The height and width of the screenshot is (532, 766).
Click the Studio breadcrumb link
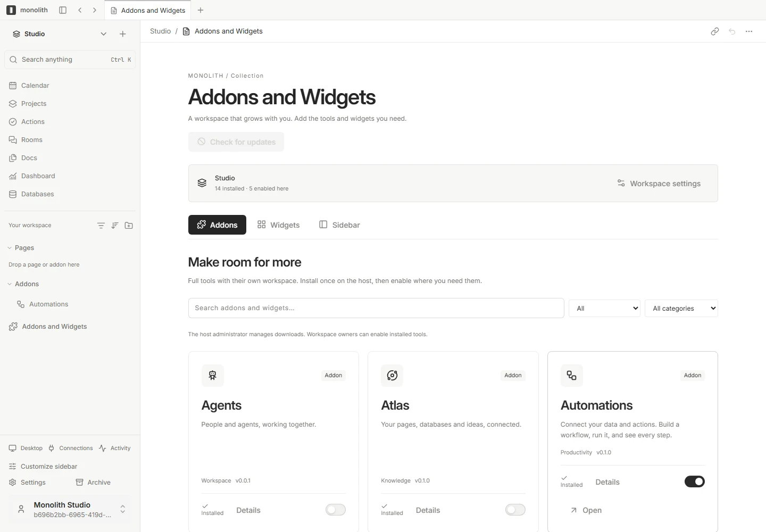coord(161,31)
